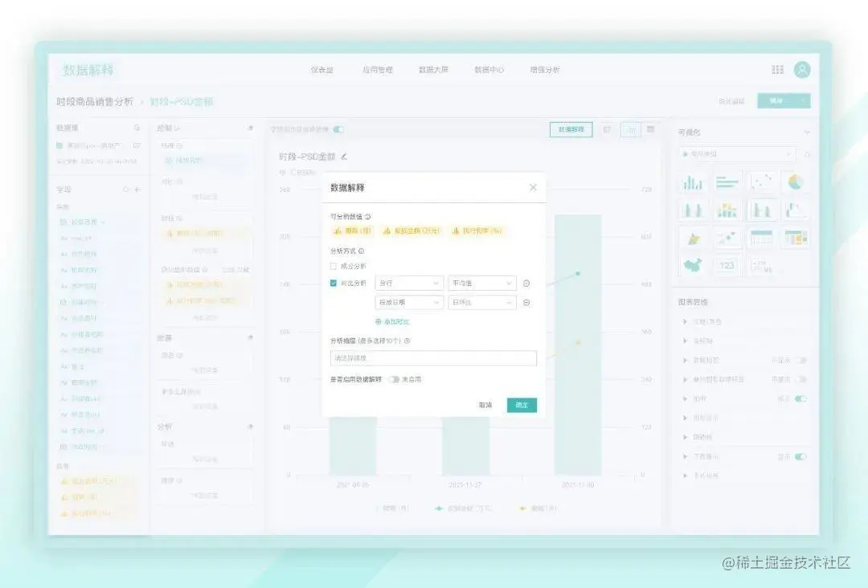Close the 数据解释 dialog with the X icon
Image resolution: width=868 pixels, height=588 pixels.
click(533, 187)
